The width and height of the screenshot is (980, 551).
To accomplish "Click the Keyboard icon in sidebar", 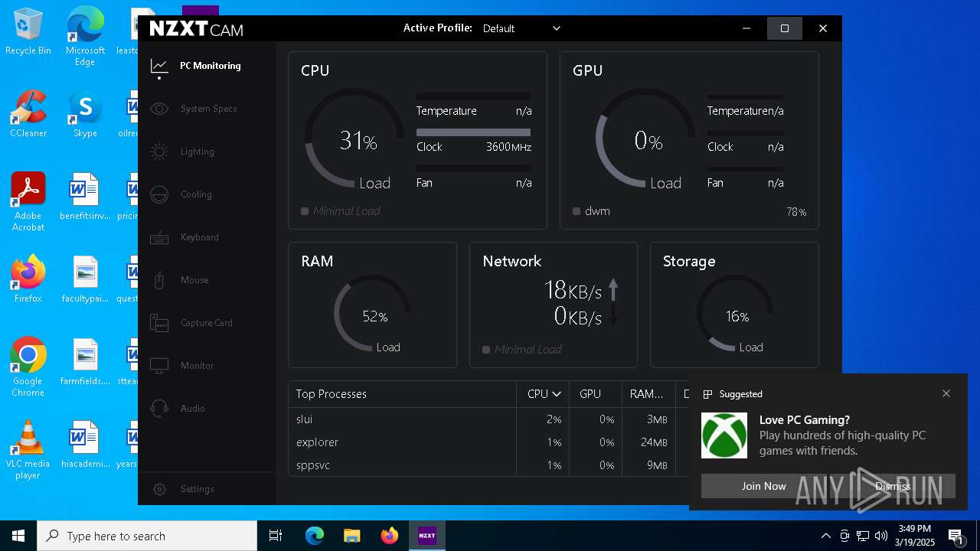I will click(159, 237).
